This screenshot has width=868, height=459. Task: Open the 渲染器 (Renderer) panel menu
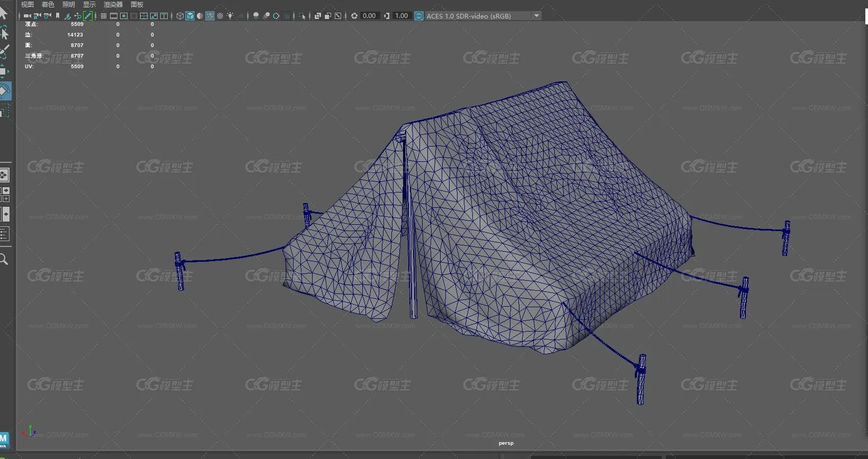click(x=113, y=4)
